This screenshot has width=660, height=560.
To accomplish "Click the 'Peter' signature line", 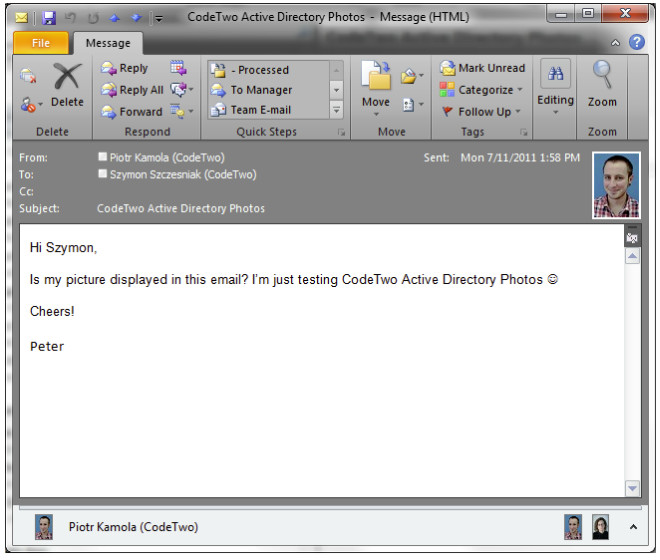I will pos(47,346).
